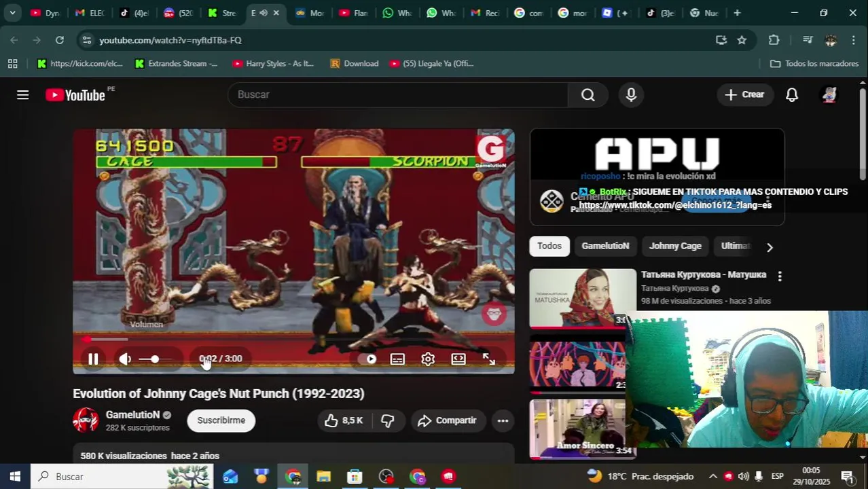
Task: Open the Татьяна Куртукова Матушка video thumbnail
Action: (x=582, y=298)
